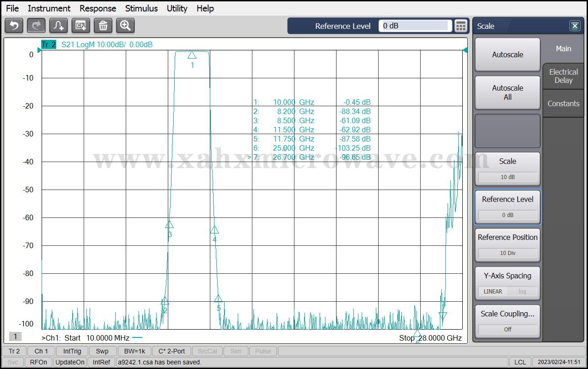The width and height of the screenshot is (588, 369).
Task: Toggle RFOn in the status bar
Action: (38, 362)
